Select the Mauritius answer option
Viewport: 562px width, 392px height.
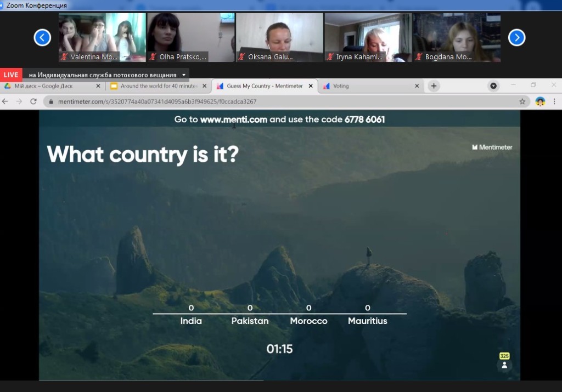pos(367,321)
